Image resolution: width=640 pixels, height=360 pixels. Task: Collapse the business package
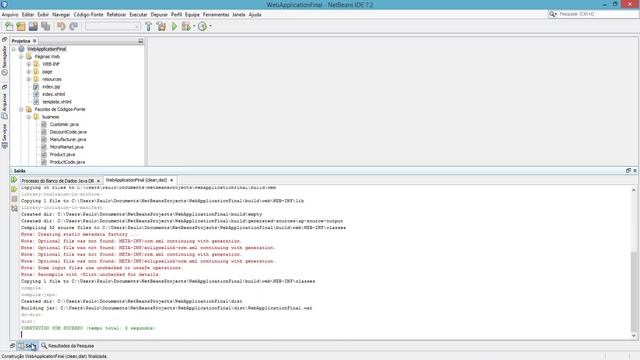click(x=29, y=117)
